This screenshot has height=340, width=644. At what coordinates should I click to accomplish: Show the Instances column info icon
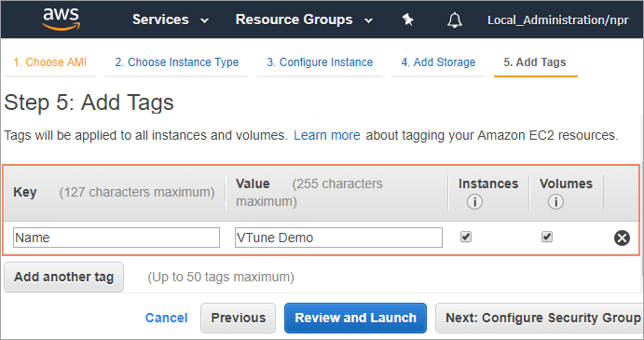[474, 201]
